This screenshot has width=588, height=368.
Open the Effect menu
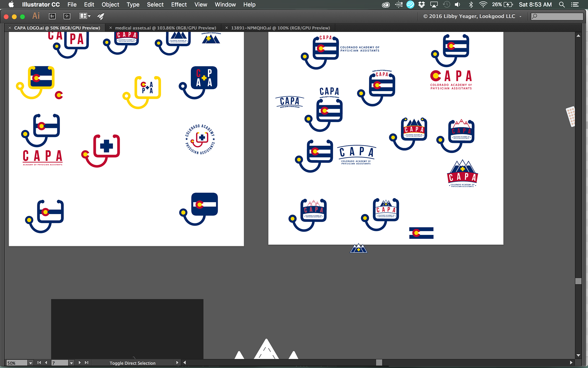click(179, 5)
